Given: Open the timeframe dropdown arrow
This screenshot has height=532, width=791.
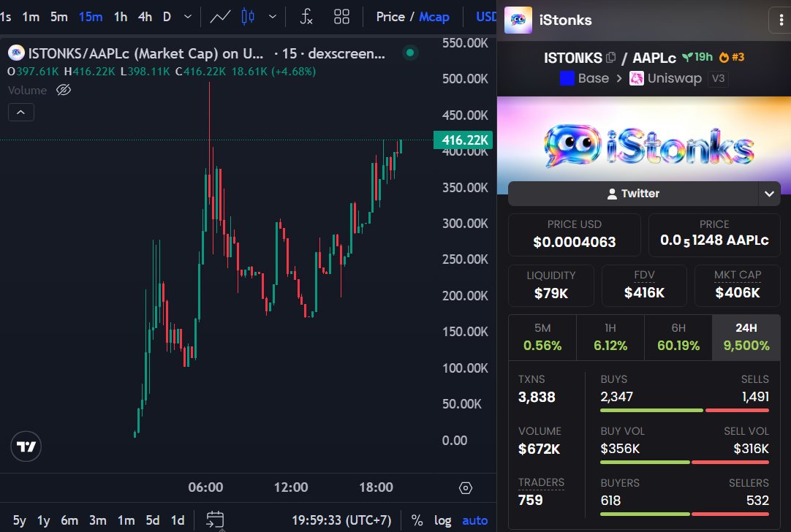Looking at the screenshot, I should 188,17.
